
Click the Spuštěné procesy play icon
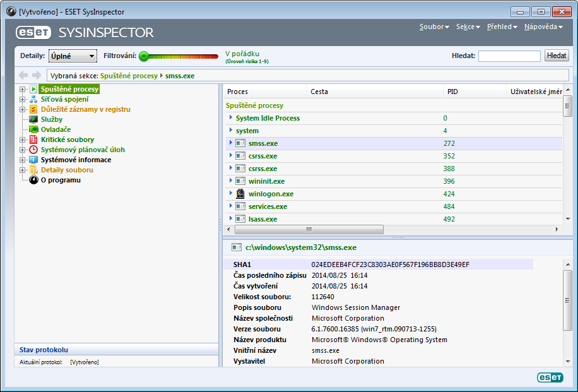(33, 89)
